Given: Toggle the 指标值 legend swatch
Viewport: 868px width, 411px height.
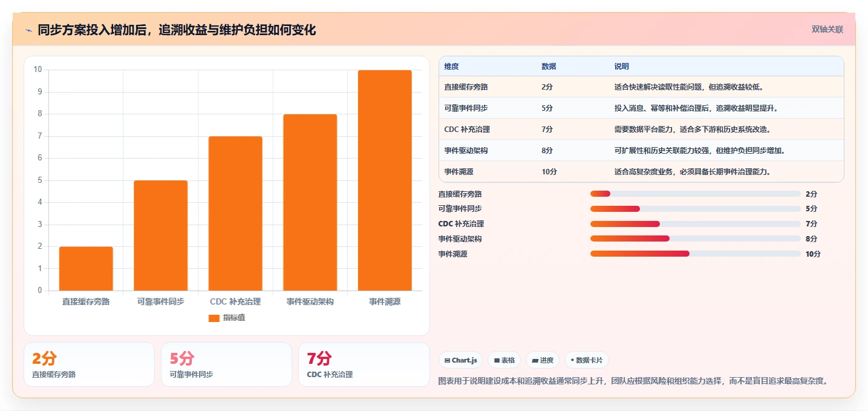Looking at the screenshot, I should coord(214,318).
